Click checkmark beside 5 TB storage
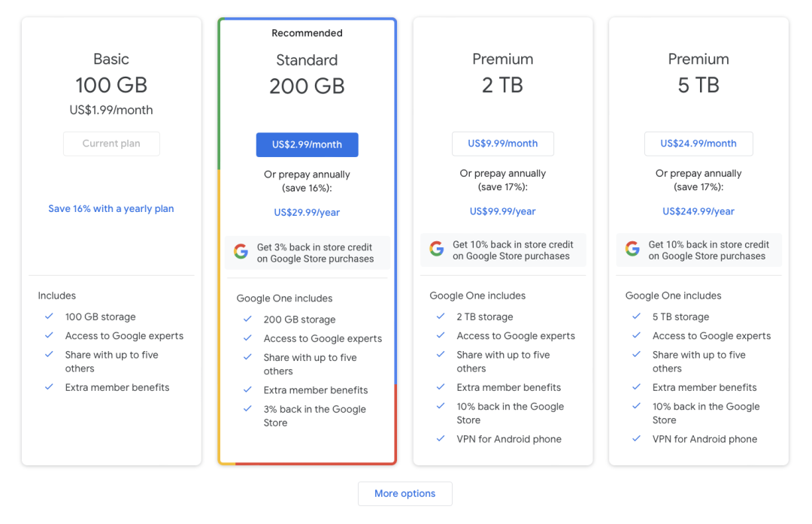 click(x=636, y=317)
